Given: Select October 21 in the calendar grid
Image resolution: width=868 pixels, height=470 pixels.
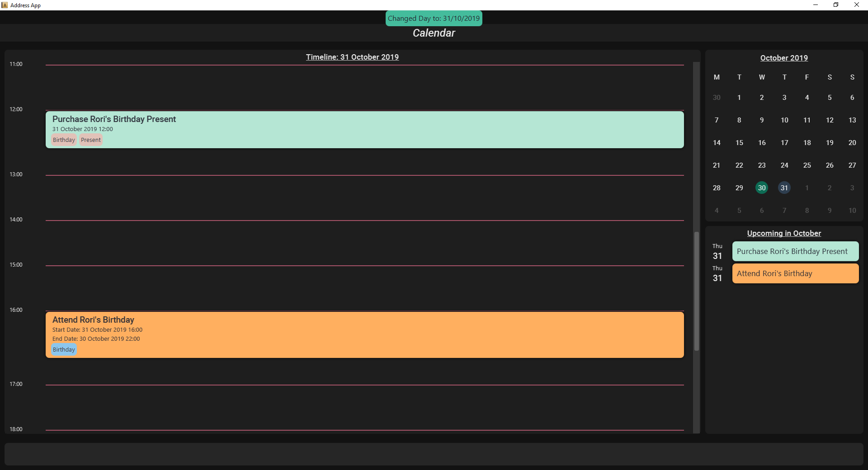Looking at the screenshot, I should pos(717,165).
